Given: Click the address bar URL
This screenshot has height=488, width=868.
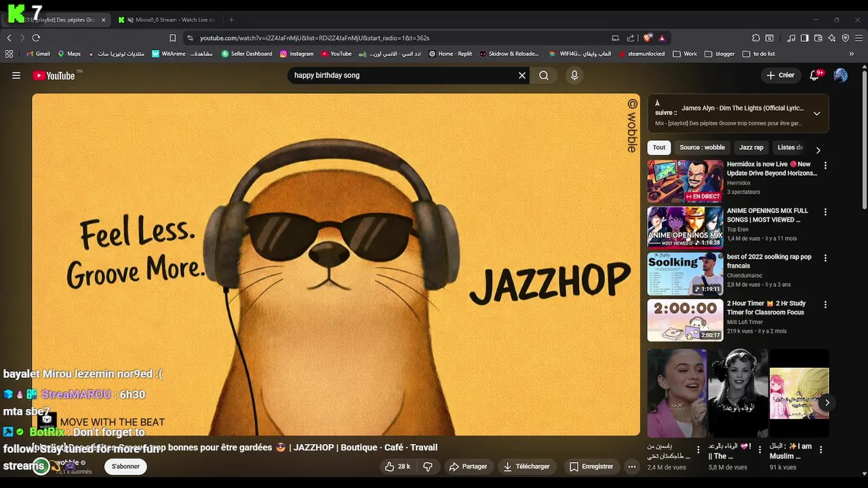Looking at the screenshot, I should point(315,38).
